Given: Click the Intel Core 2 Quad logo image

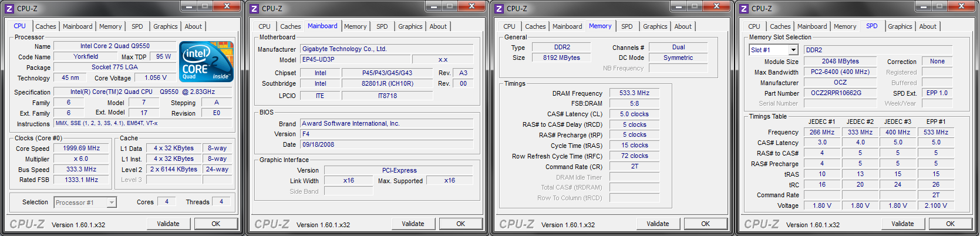Looking at the screenshot, I should point(207,62).
